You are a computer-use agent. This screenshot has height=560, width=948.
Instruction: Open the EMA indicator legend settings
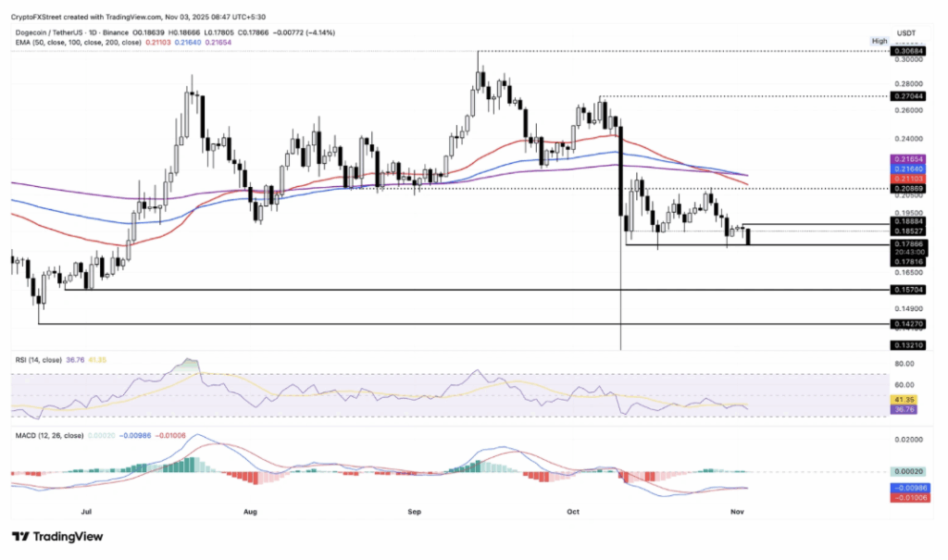74,43
